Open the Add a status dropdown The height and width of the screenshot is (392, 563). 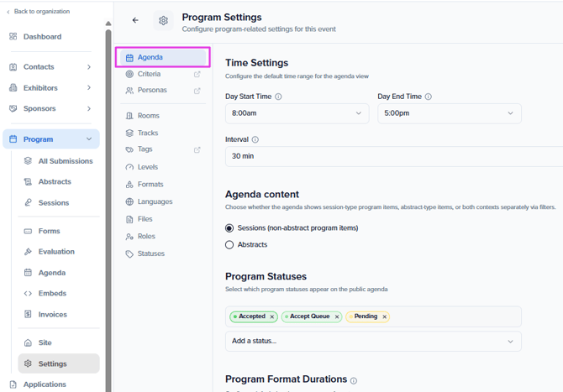pyautogui.click(x=373, y=341)
